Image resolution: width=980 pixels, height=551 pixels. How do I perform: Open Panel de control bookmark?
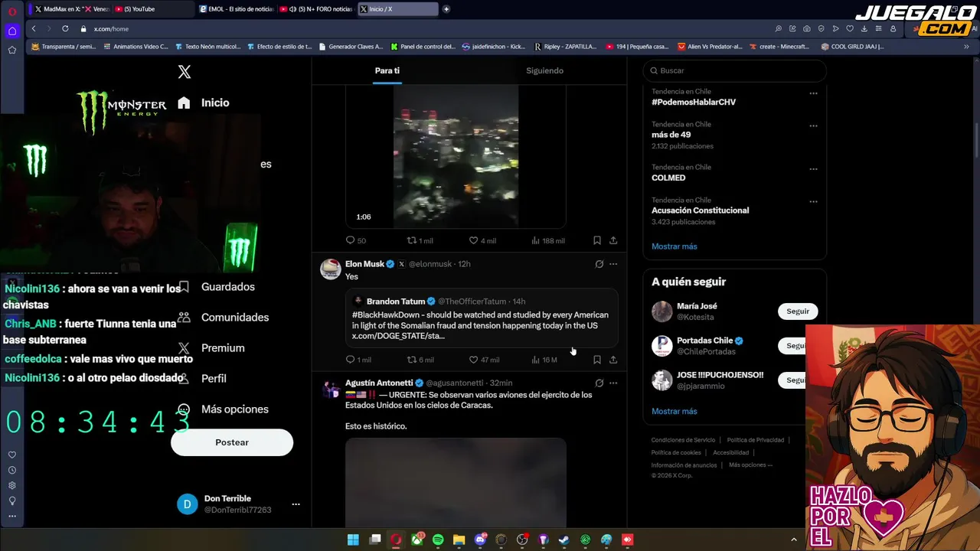pos(423,47)
